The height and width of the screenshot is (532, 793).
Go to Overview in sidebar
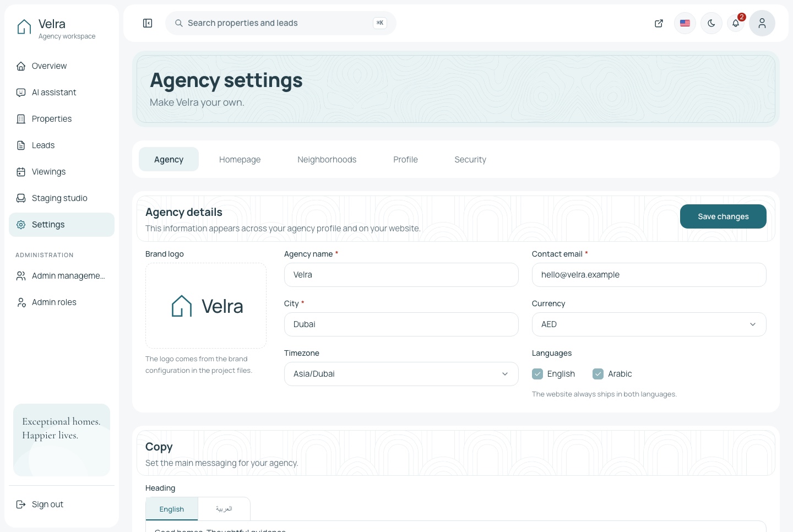(x=62, y=66)
